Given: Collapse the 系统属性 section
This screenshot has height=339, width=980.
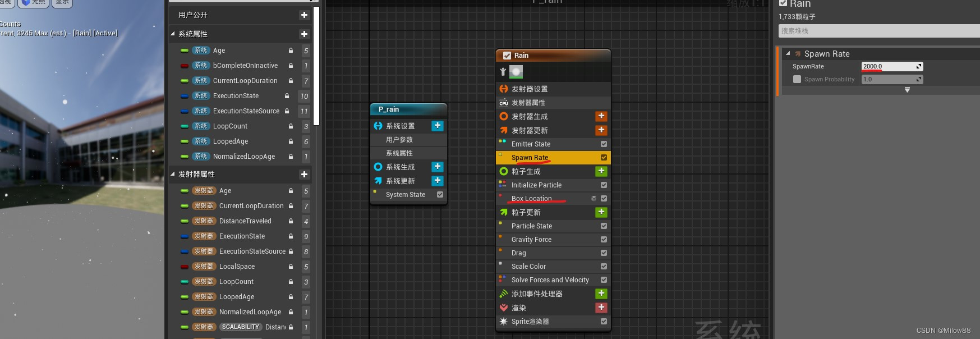Looking at the screenshot, I should coord(173,34).
